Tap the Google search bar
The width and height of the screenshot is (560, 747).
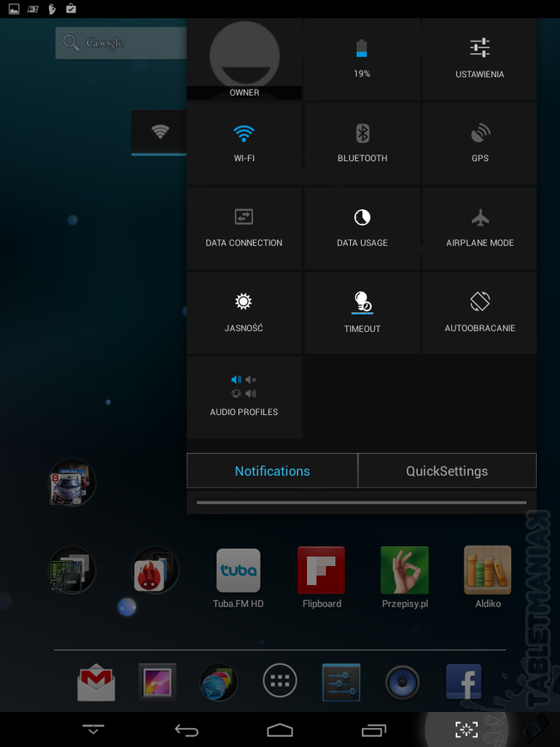coord(121,43)
